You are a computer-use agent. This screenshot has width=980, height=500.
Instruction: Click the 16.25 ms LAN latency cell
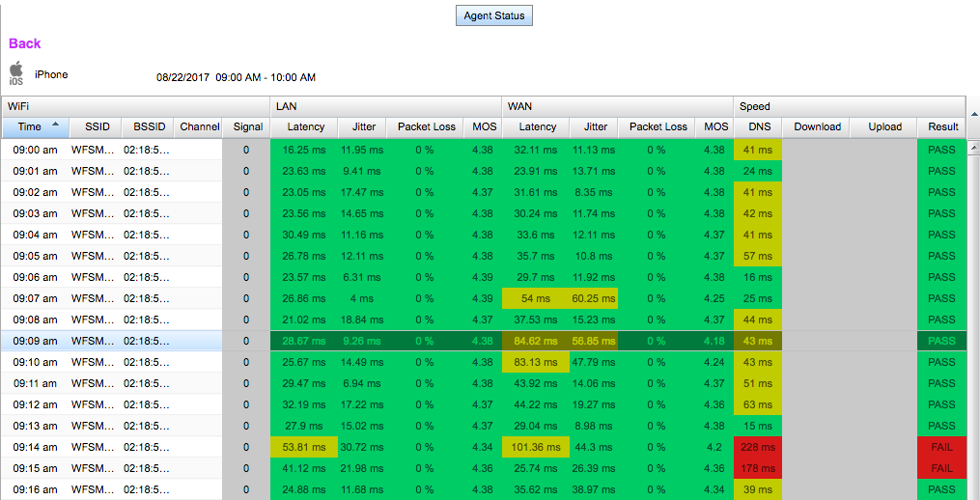(x=304, y=150)
